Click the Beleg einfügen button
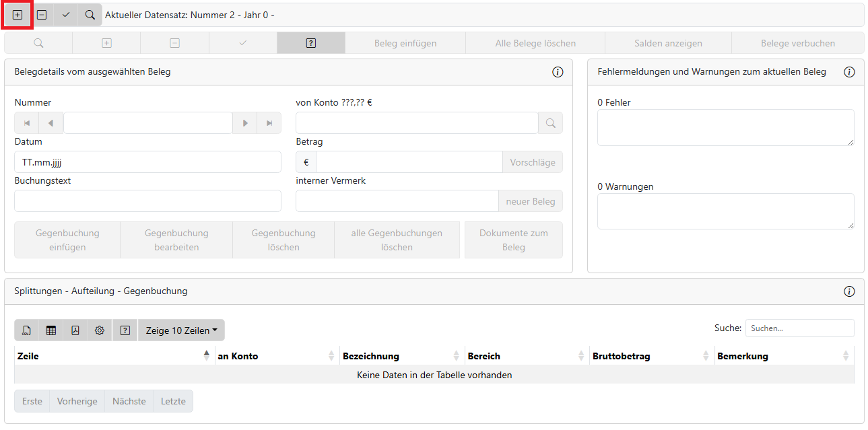868x430 pixels. [405, 43]
